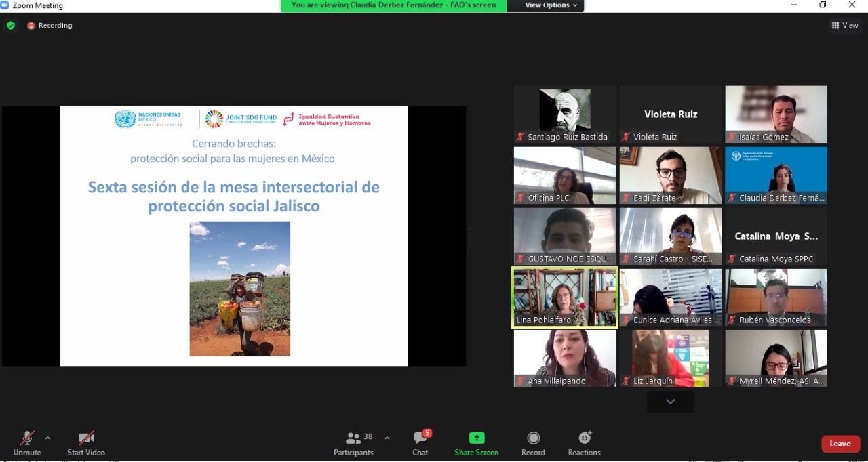The width and height of the screenshot is (868, 462).
Task: Click the green encryption shield icon
Action: click(10, 26)
